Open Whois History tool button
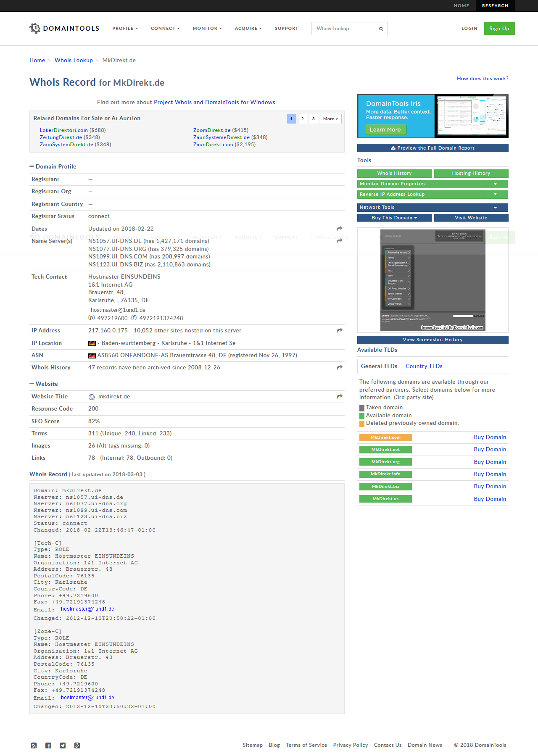The height and width of the screenshot is (756, 538). click(394, 174)
